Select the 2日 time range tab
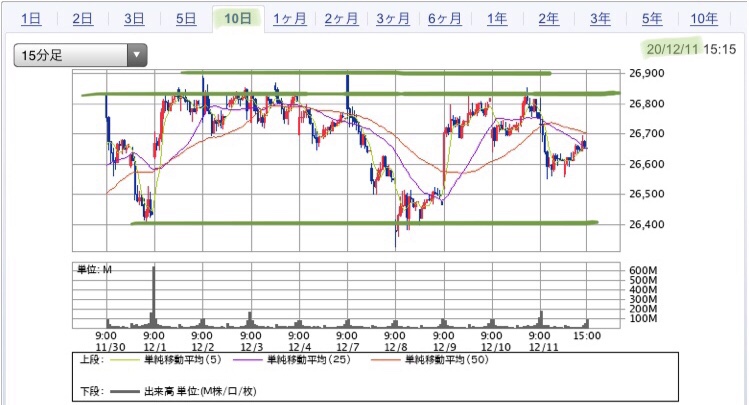Screen dimensions: 749x405 83,19
